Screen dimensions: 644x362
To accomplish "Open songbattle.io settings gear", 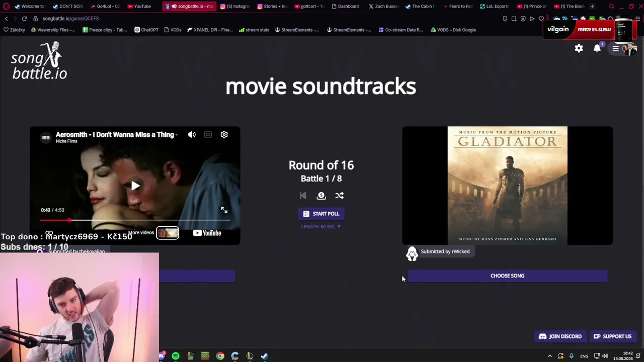I will pos(579,48).
